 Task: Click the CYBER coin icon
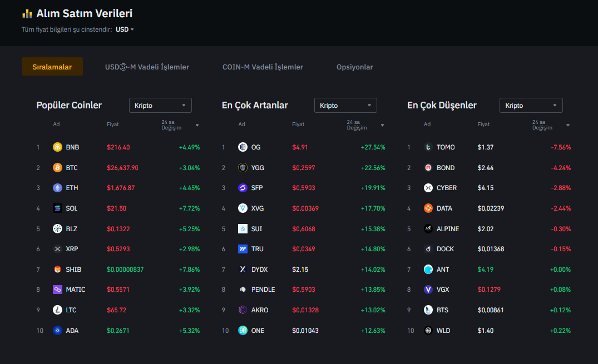428,188
